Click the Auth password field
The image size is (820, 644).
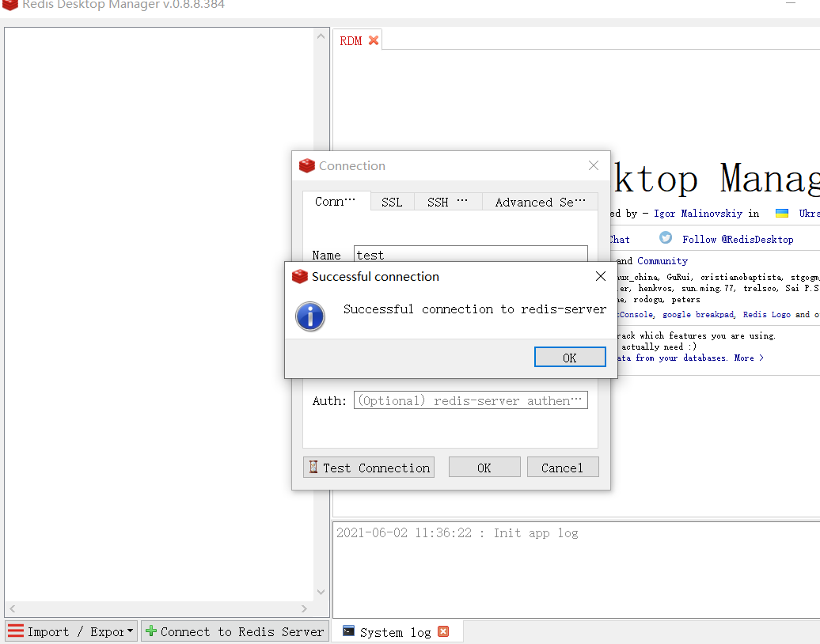pos(471,400)
